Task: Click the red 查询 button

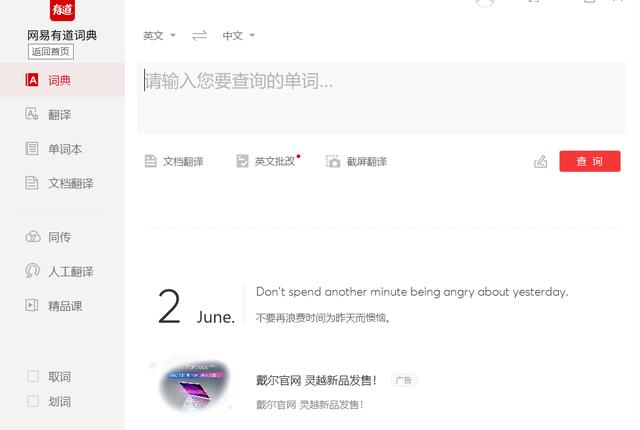Action: [x=590, y=161]
